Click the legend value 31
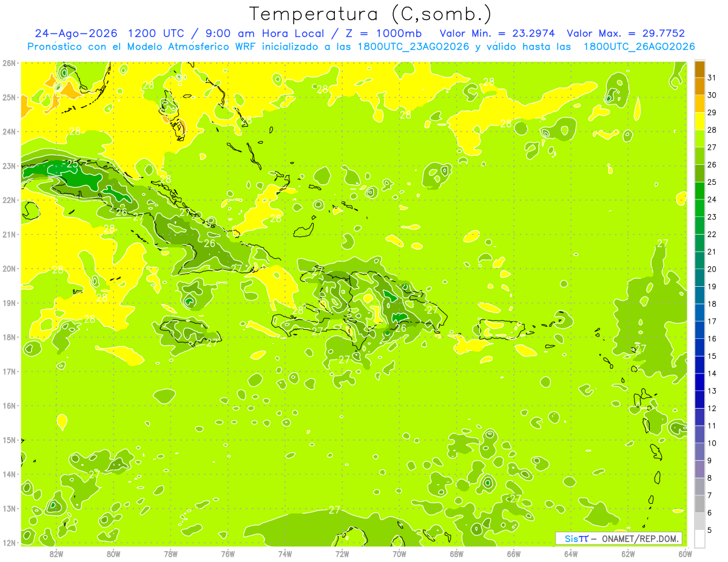Image resolution: width=728 pixels, height=562 pixels. coord(712,78)
